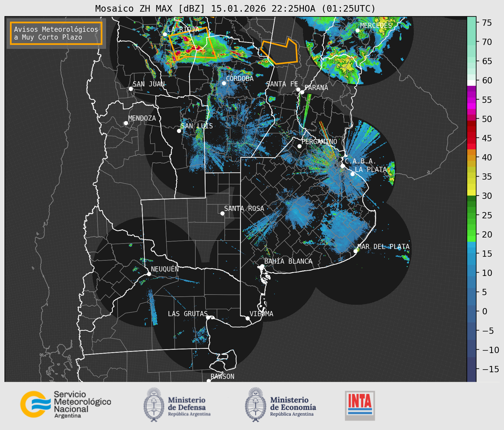Screen dimensions: 504x430
Task: Click the 25 dBZ green color band
Action: pyautogui.click(x=471, y=215)
